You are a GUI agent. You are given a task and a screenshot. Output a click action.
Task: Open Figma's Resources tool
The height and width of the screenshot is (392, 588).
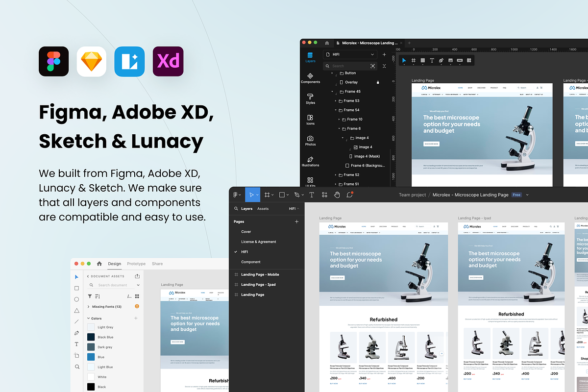(x=324, y=195)
